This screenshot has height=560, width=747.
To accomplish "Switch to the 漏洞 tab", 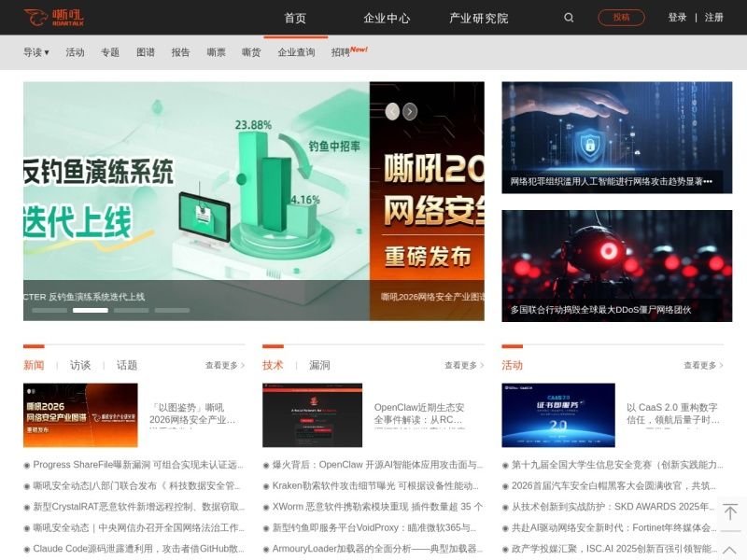I will click(x=319, y=365).
